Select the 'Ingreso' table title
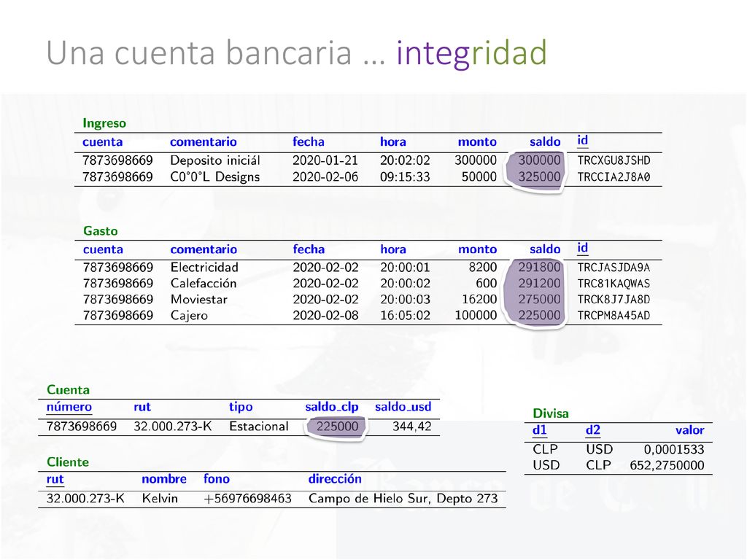This screenshot has height=560, width=747. click(104, 123)
